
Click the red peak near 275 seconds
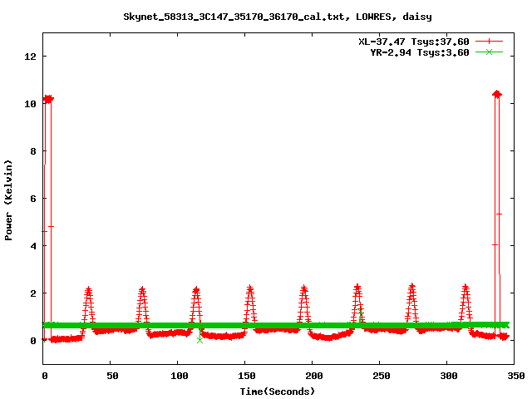[412, 303]
